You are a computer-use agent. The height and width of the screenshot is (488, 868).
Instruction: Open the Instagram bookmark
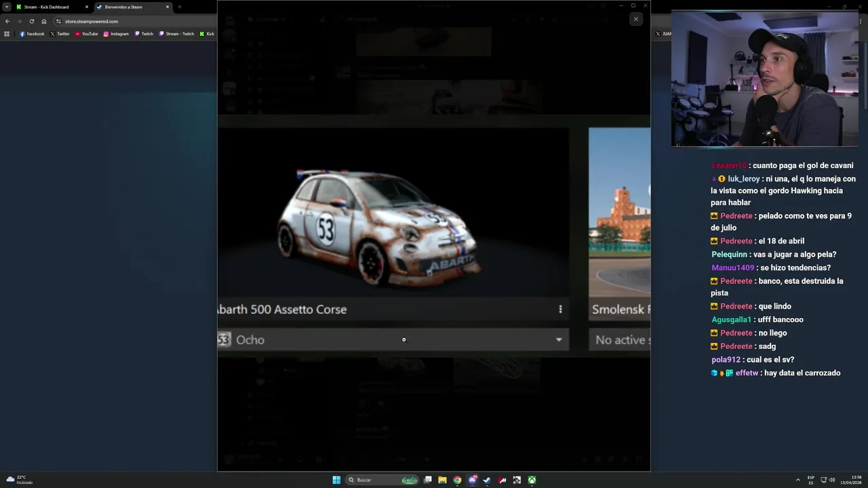tap(116, 34)
